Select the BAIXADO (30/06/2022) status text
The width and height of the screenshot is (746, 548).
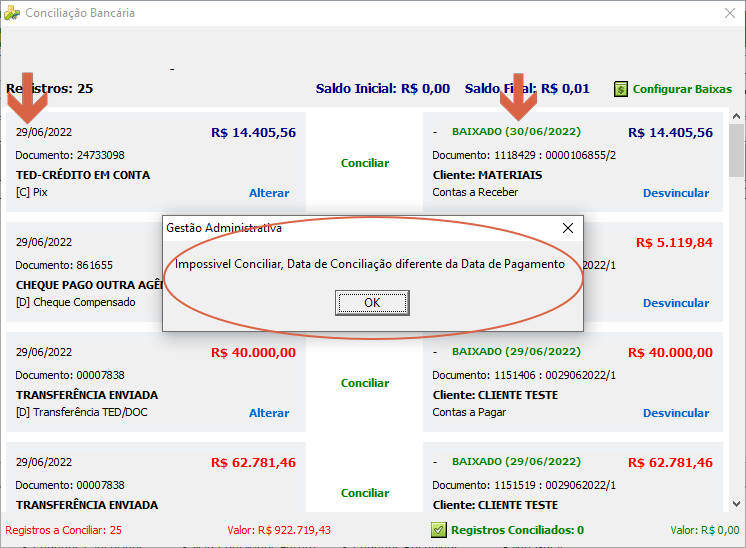[516, 131]
